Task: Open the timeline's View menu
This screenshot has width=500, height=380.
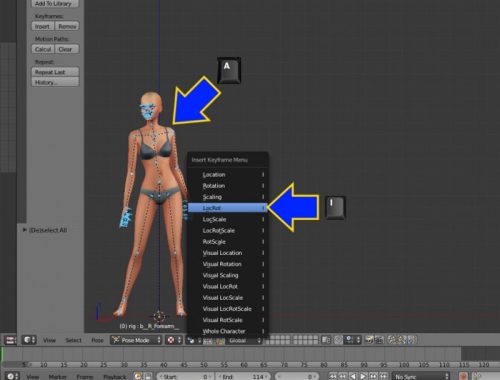Action: [x=32, y=377]
